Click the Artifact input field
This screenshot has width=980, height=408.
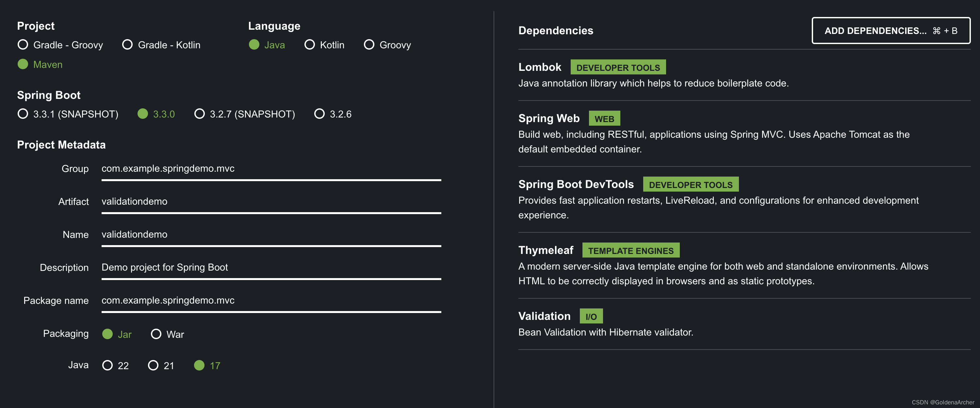(x=271, y=202)
